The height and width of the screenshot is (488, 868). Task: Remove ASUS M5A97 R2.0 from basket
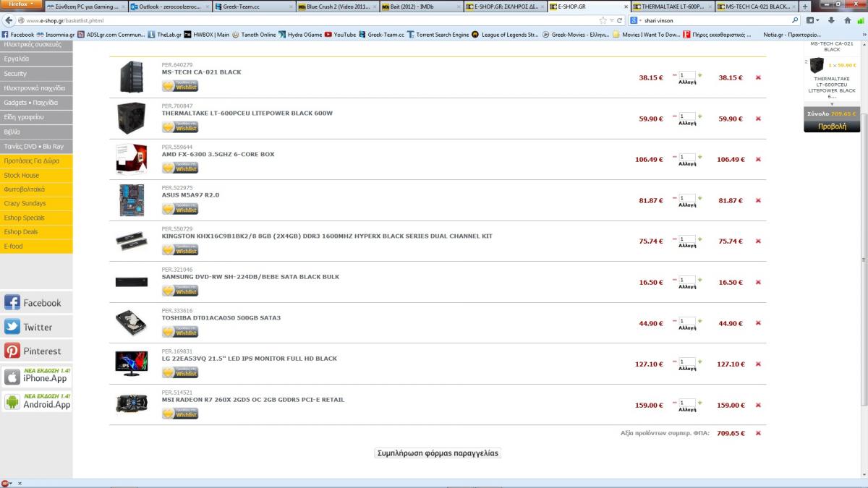point(758,200)
